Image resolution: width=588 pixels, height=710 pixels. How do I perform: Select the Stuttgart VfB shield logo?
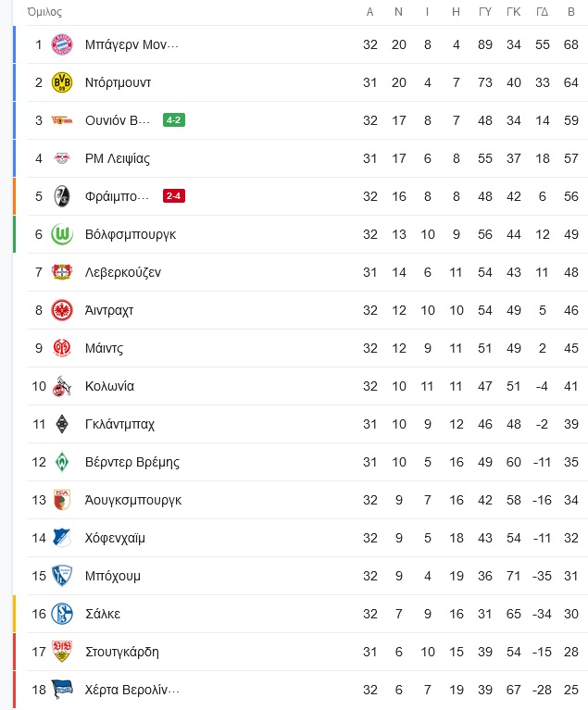point(62,652)
